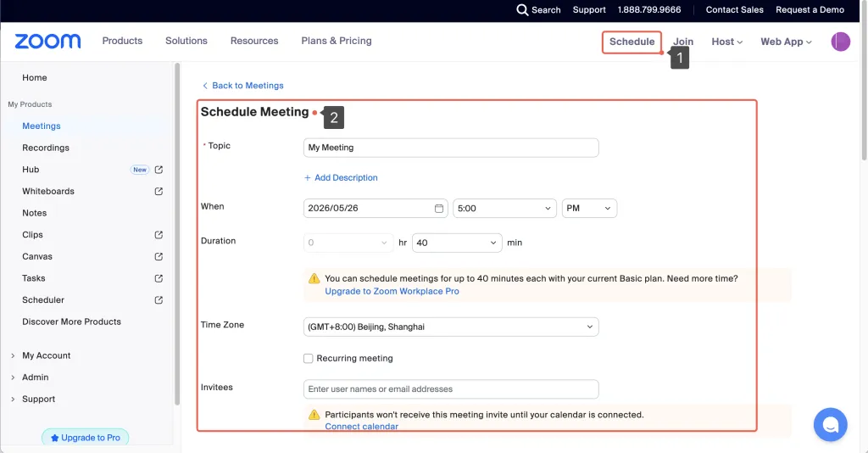The width and height of the screenshot is (868, 453).
Task: Go to Home in sidebar
Action: 34,77
